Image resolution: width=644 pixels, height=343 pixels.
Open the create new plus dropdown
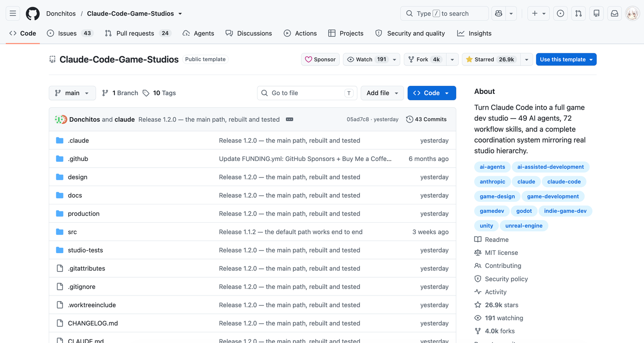pos(538,13)
